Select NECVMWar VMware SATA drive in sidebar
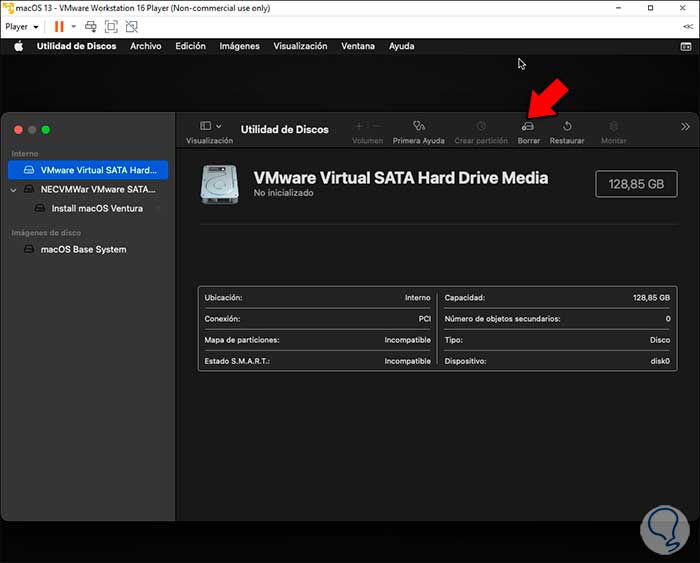The image size is (700, 563). click(89, 189)
